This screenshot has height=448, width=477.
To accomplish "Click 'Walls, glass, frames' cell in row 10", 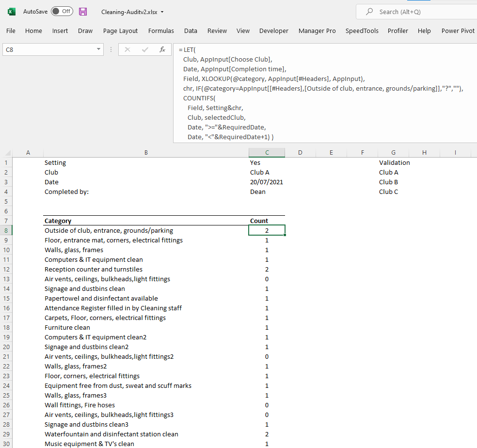I will click(146, 250).
